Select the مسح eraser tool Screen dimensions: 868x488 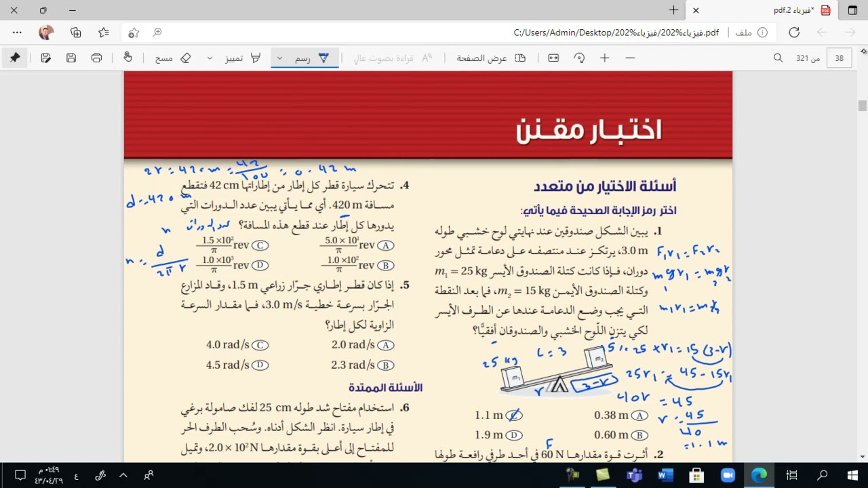coord(173,58)
